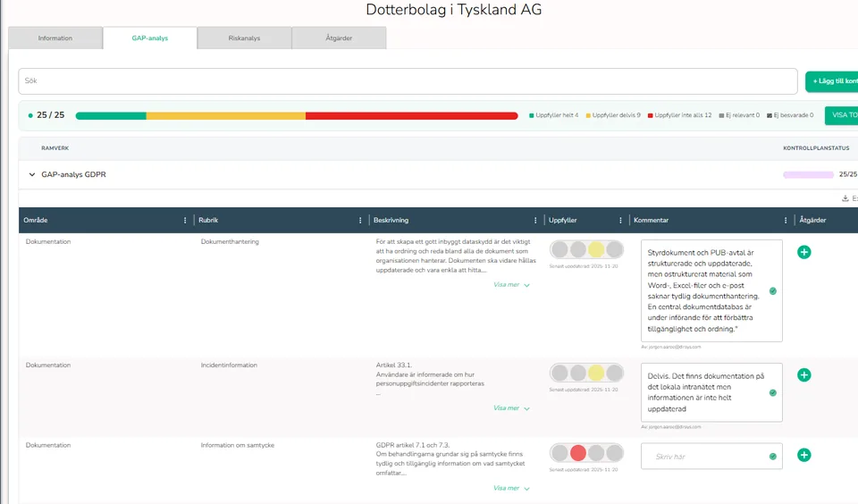858x504 pixels.
Task: Edit the Dokumenthantering comment text box
Action: point(711,290)
